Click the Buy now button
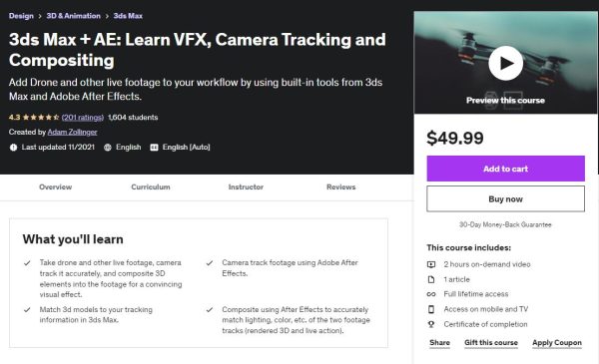The height and width of the screenshot is (364, 599). click(x=505, y=198)
